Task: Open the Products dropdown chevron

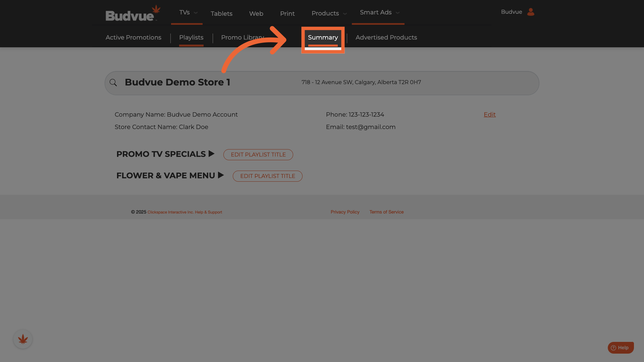Action: [x=345, y=14]
